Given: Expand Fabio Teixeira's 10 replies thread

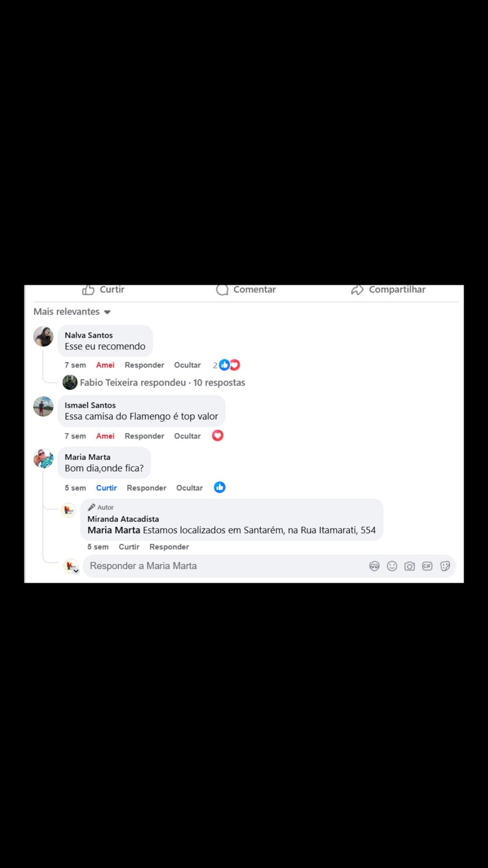Looking at the screenshot, I should 162,383.
